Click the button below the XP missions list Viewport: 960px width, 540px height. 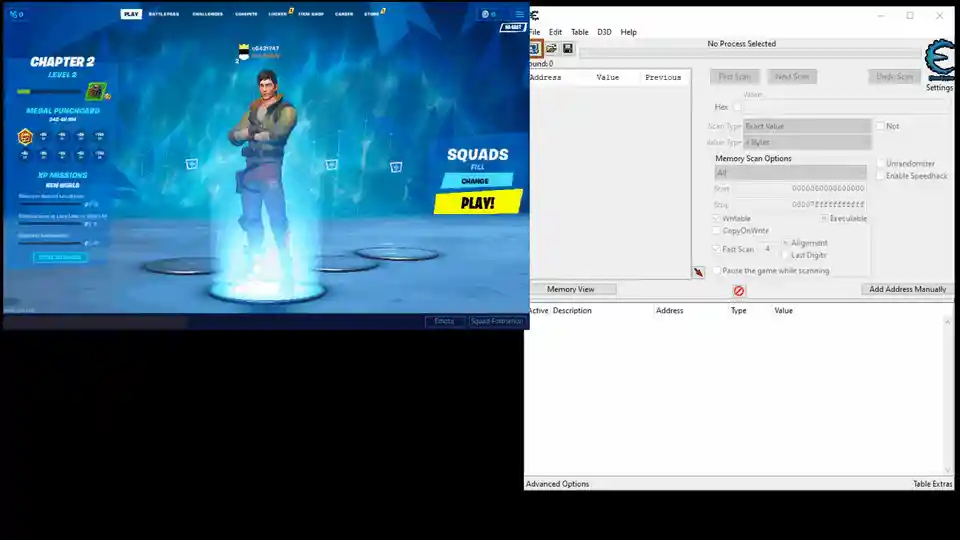pos(60,257)
